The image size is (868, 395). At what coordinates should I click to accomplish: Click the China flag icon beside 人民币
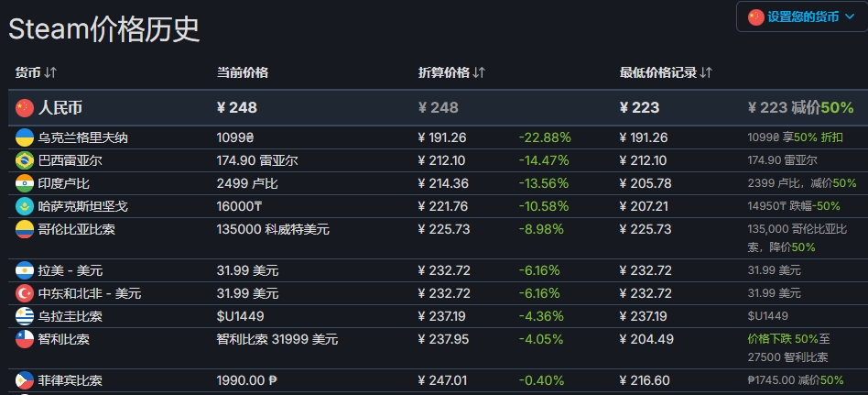pyautogui.click(x=25, y=108)
